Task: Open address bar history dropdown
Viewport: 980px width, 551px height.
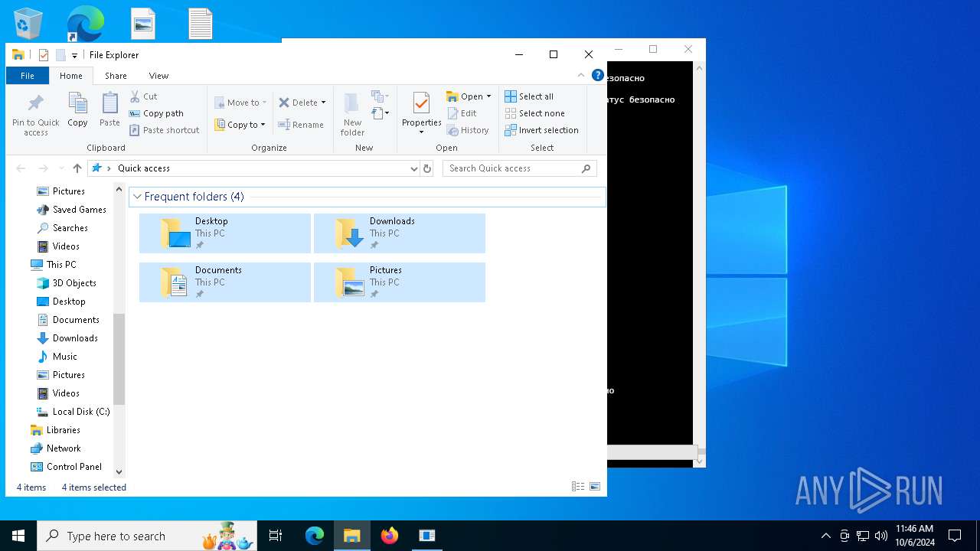Action: click(414, 168)
